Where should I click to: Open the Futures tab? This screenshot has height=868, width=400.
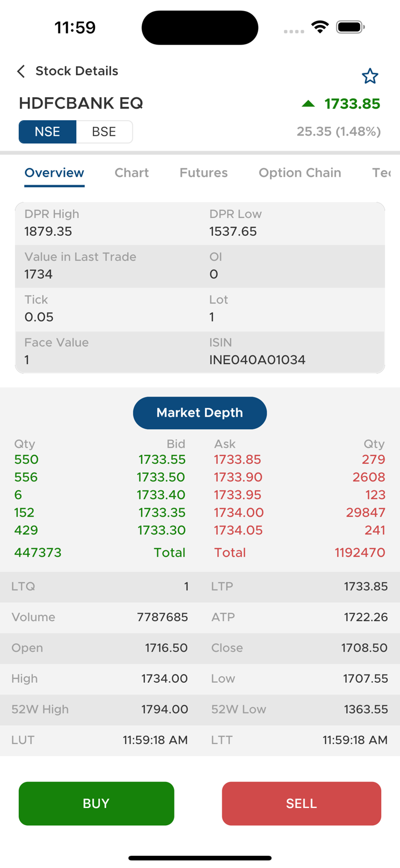tap(203, 173)
